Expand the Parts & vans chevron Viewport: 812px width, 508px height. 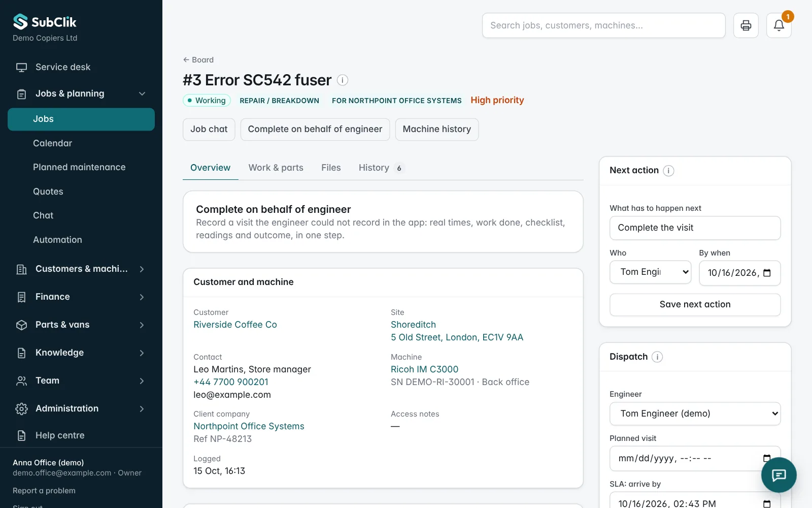(142, 325)
